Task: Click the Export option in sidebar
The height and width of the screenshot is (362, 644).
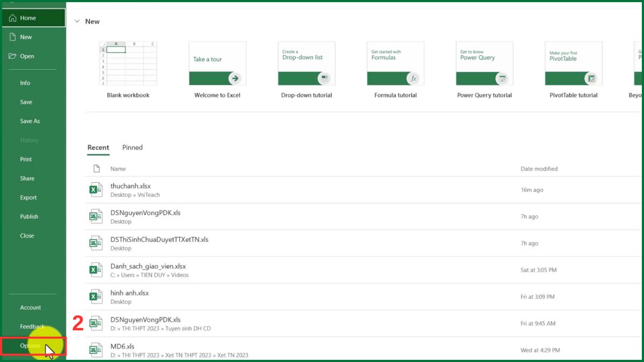Action: pos(28,197)
